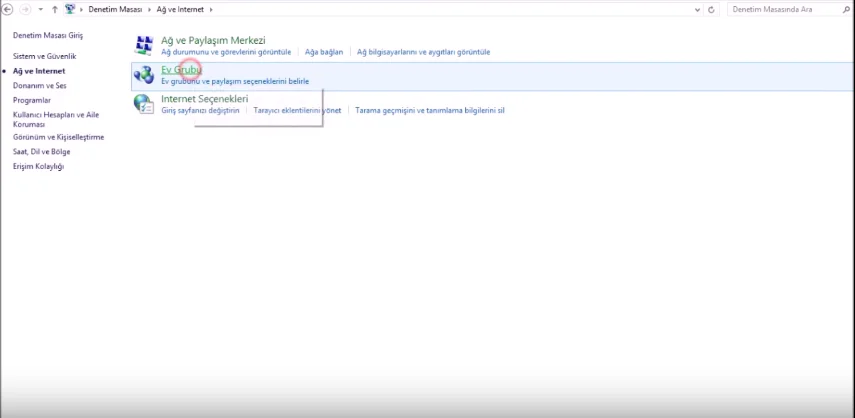Expand the chevron after Ağ ve Internet
855x418 pixels.
[x=210, y=10]
